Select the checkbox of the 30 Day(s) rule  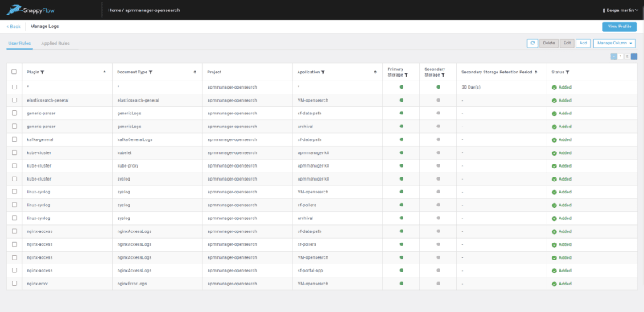(x=14, y=87)
